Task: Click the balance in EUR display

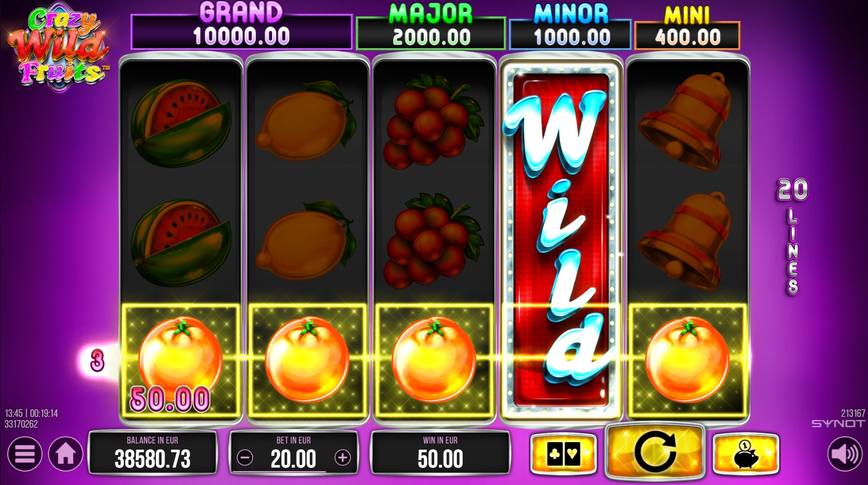Action: coord(153,453)
